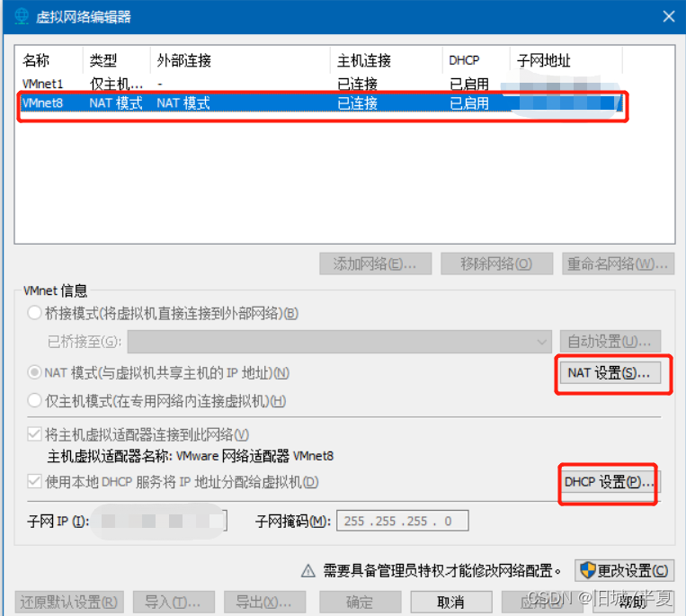The height and width of the screenshot is (616, 686).
Task: Click 移除网络(O) button
Action: pyautogui.click(x=496, y=263)
